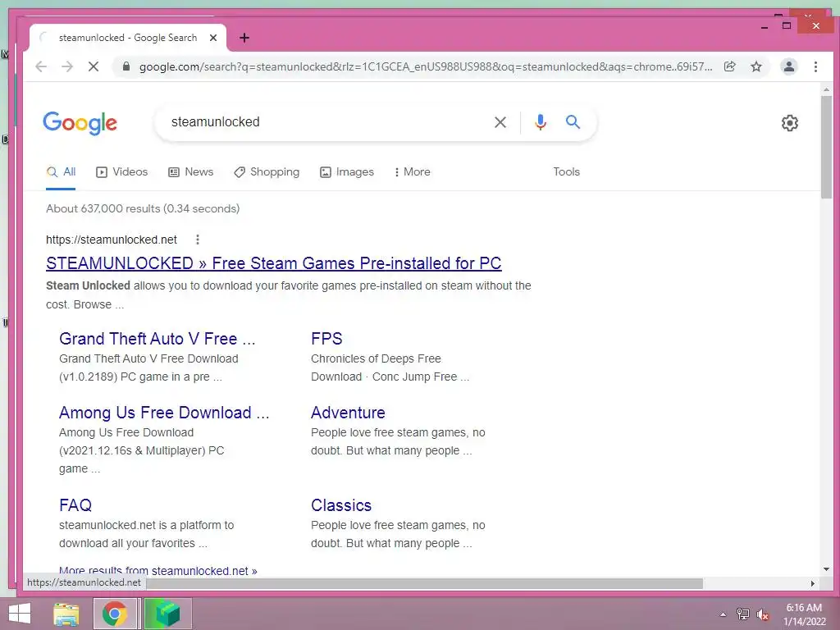Screen dimensions: 840x630
Task: Click the network icon in system tray
Action: pos(742,614)
